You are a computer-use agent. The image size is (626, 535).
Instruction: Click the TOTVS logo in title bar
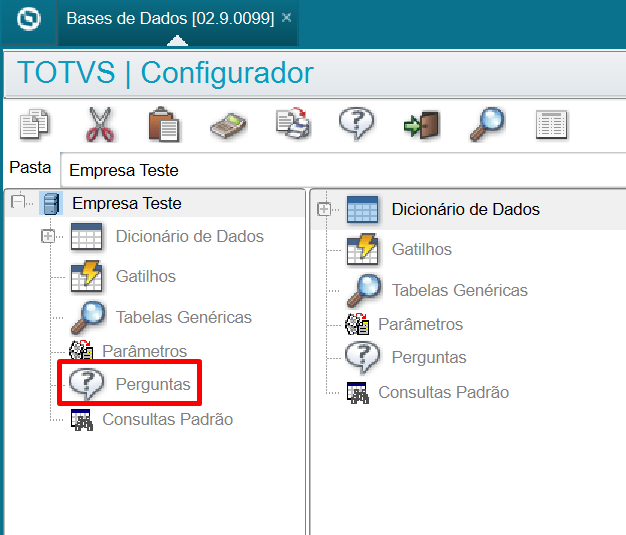pos(29,19)
